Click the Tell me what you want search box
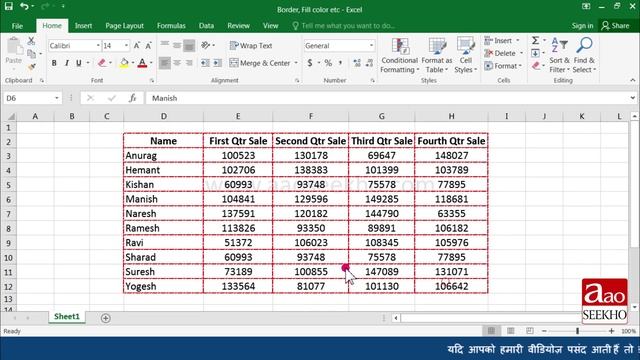The height and width of the screenshot is (360, 640). [344, 26]
